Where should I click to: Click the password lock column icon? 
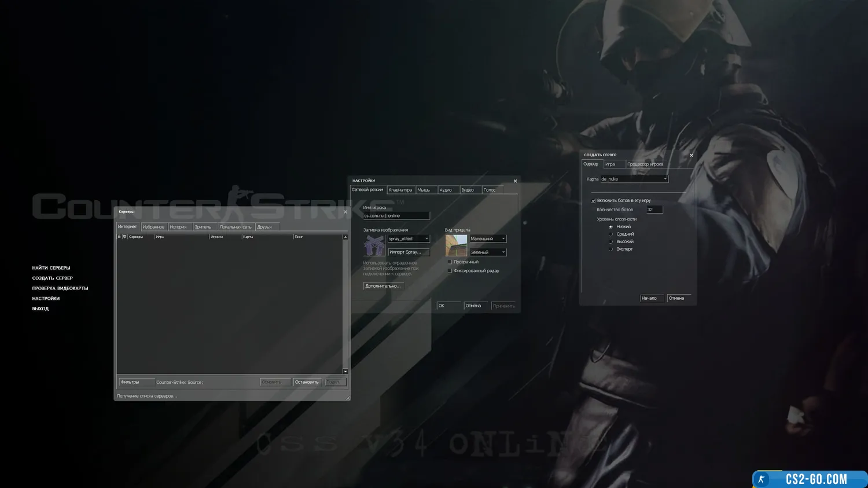[119, 237]
